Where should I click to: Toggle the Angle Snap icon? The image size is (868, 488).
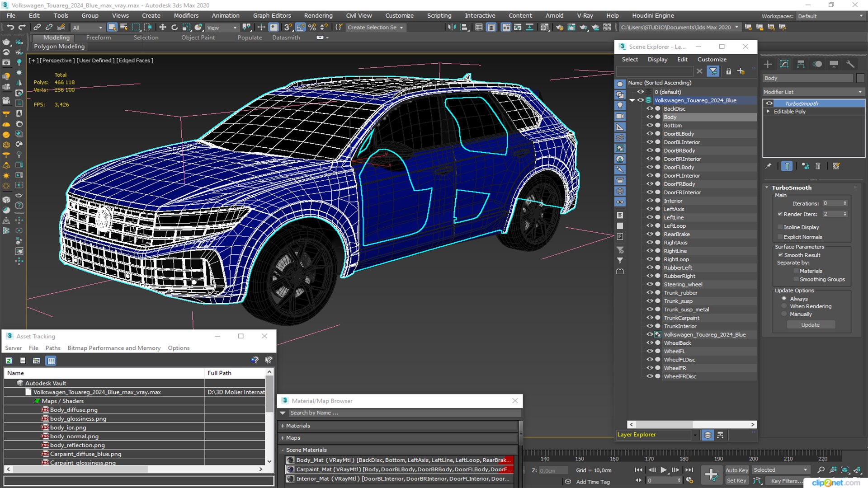[x=300, y=28]
